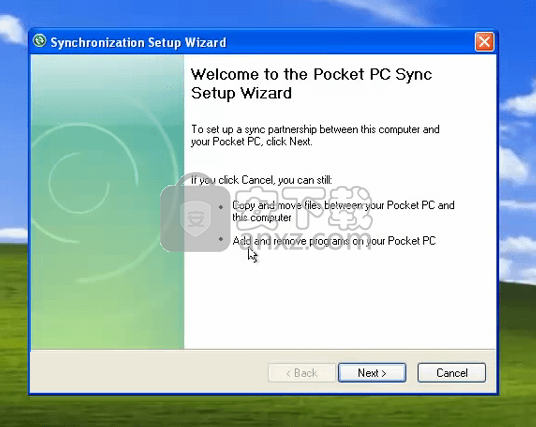Click the disabled Back button
The image size is (536, 427).
[302, 373]
